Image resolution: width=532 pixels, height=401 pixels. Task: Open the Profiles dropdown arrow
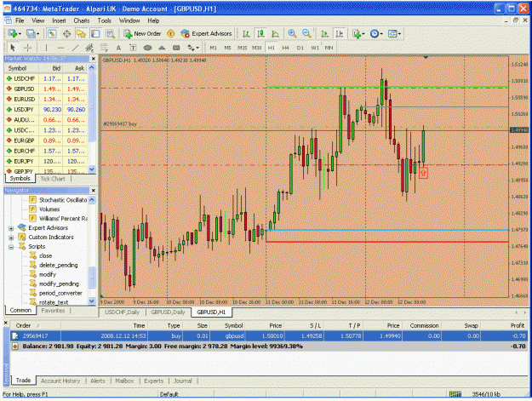(37, 34)
